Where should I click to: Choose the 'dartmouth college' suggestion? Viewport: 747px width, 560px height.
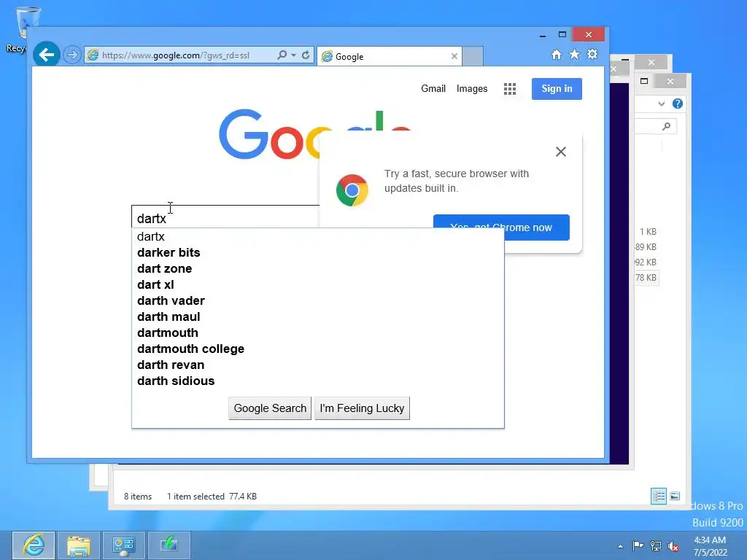coord(318,349)
